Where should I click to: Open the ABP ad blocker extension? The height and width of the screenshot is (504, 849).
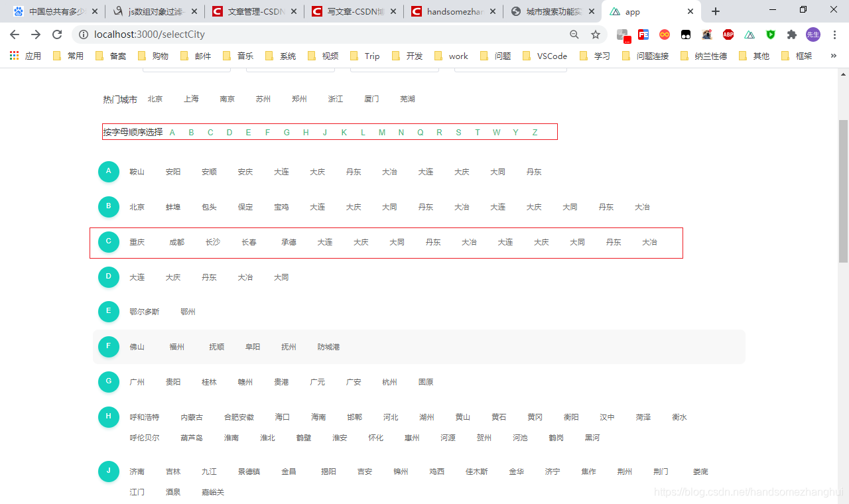[728, 34]
